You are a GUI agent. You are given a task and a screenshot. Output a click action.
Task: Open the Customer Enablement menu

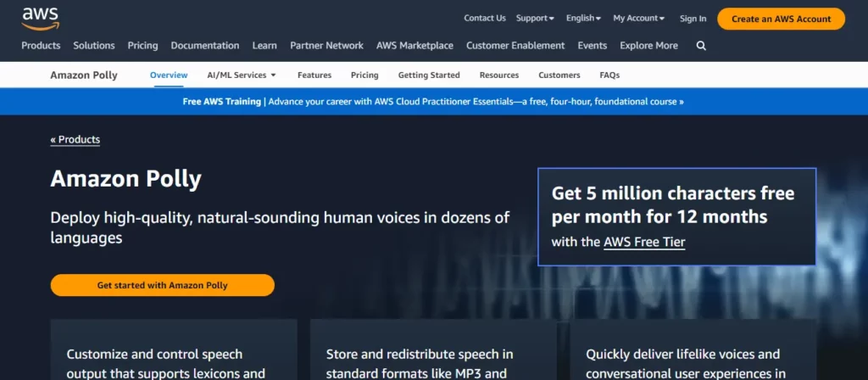point(515,46)
